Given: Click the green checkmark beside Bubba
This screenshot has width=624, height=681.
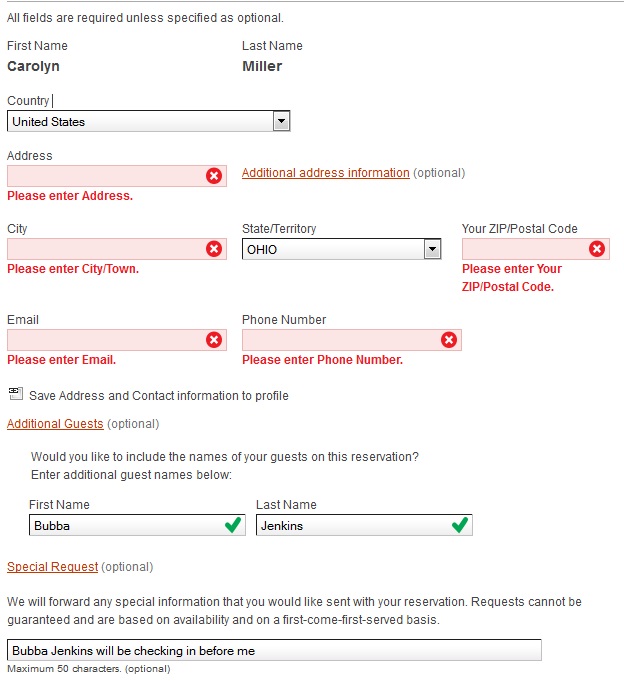Looking at the screenshot, I should pyautogui.click(x=233, y=525).
